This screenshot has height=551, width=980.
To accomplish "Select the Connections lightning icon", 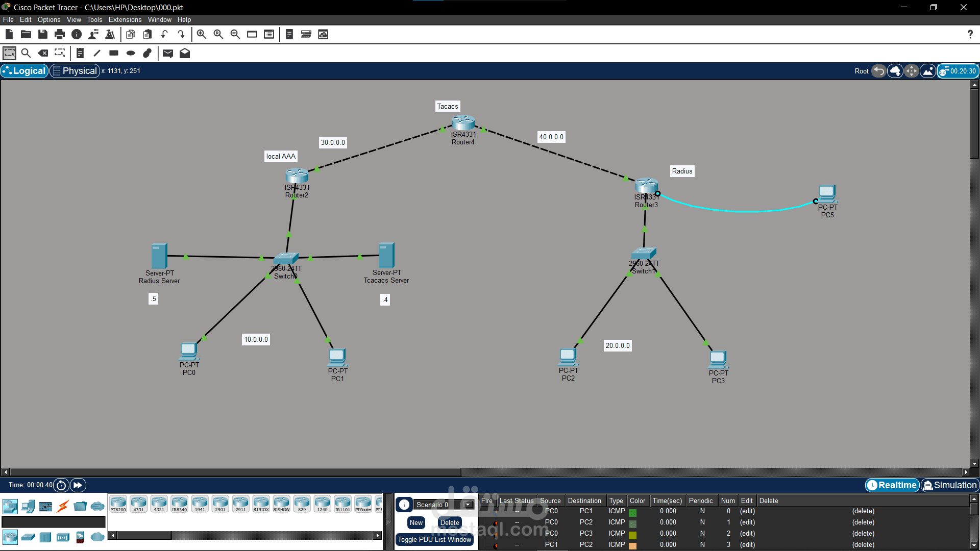I will [x=63, y=506].
